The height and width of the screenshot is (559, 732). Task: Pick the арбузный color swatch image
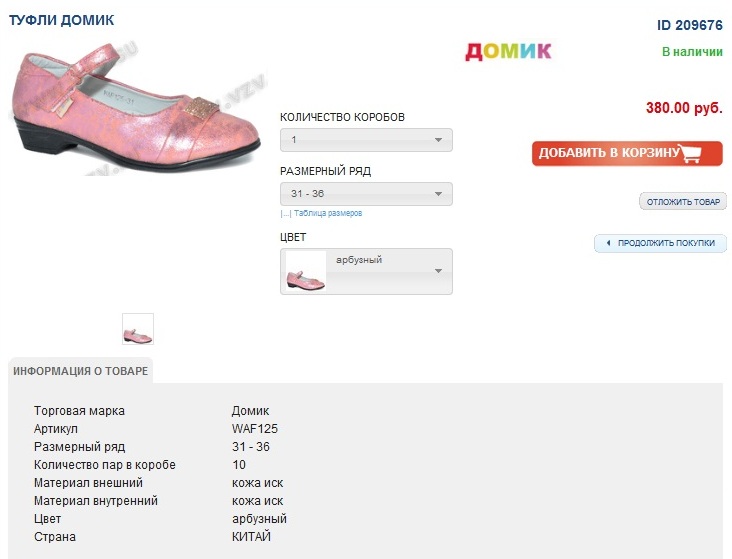click(306, 271)
